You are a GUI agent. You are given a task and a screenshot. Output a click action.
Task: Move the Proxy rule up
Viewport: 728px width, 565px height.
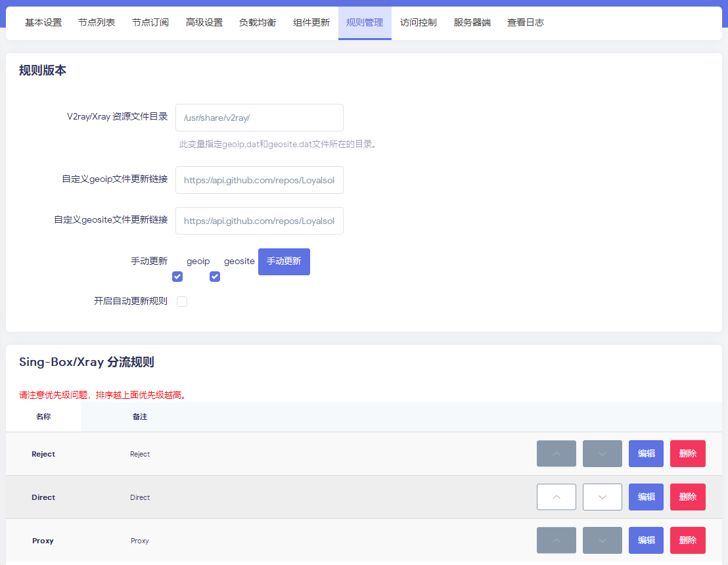[556, 541]
